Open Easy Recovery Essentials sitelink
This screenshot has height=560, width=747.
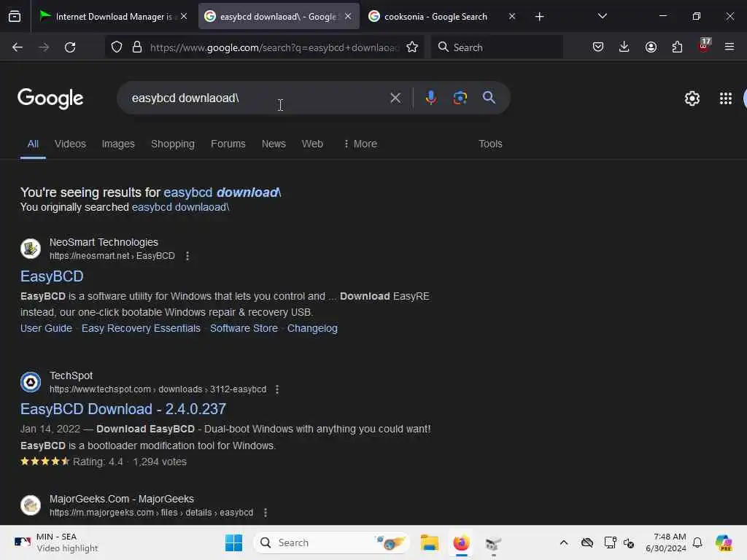(141, 328)
